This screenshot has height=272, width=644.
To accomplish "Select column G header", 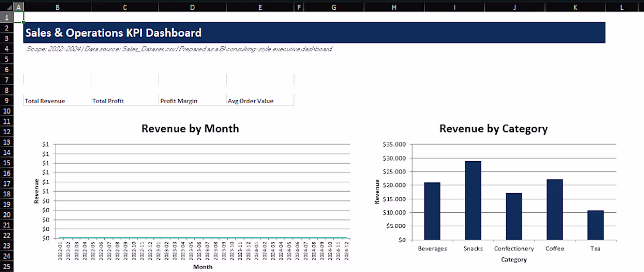I will (334, 7).
